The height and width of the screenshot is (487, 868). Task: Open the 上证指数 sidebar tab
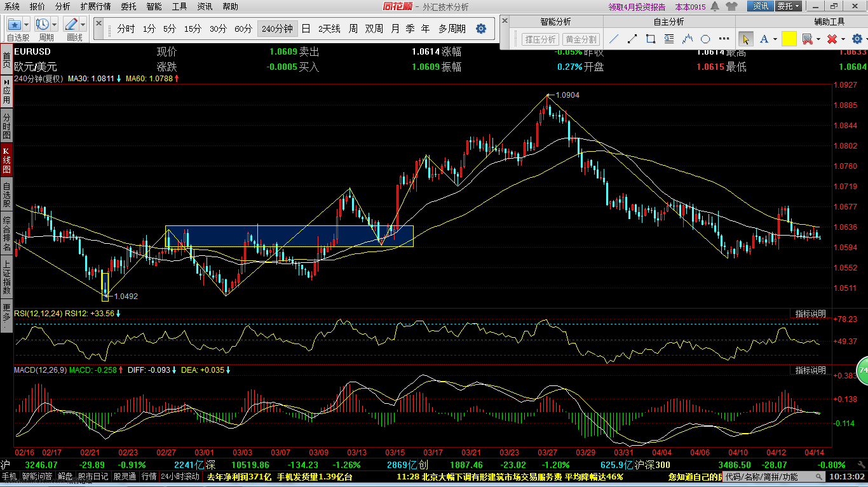(x=6, y=277)
